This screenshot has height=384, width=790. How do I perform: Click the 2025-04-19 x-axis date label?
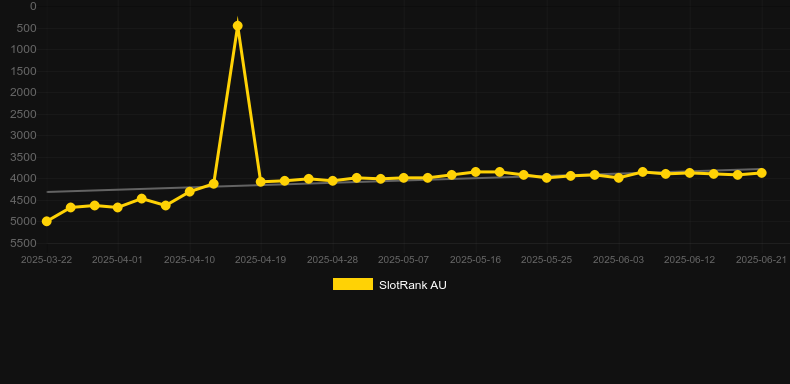coord(260,260)
